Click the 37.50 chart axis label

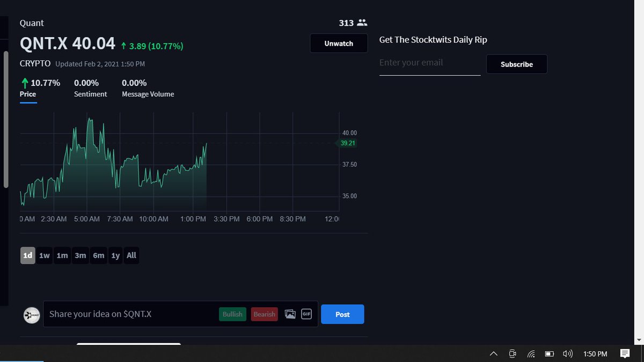[x=349, y=164]
